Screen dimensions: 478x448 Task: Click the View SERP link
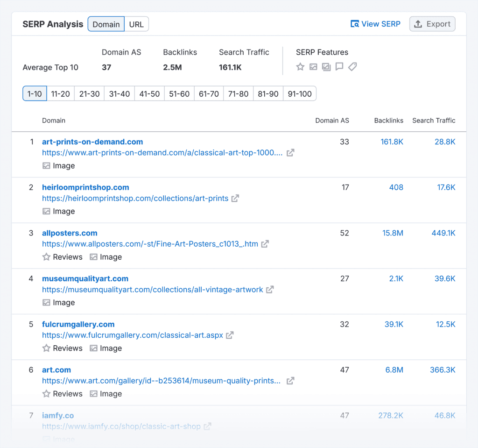point(375,24)
